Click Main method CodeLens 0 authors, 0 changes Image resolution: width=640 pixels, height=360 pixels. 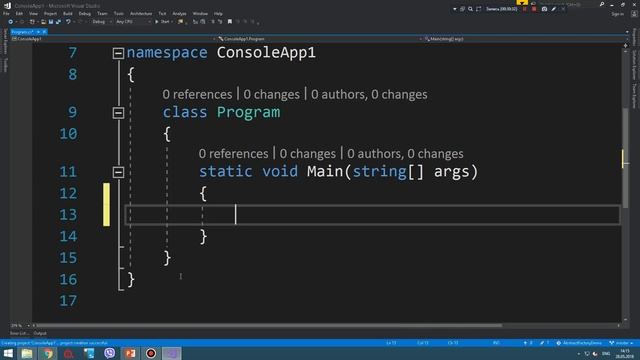405,153
